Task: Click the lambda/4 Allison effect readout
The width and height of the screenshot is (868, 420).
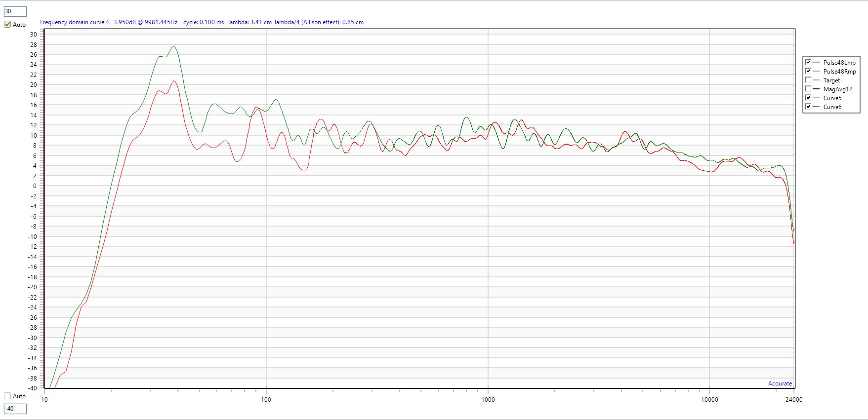Action: (x=319, y=22)
